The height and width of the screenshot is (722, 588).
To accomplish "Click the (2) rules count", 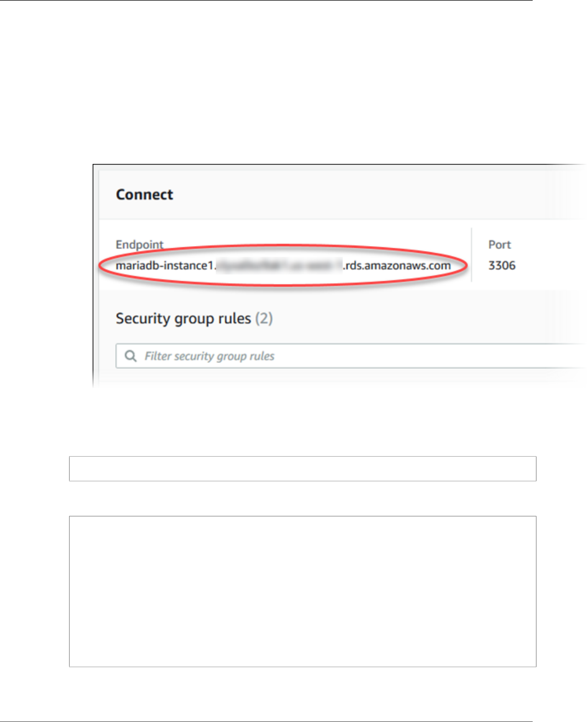I will tap(264, 319).
